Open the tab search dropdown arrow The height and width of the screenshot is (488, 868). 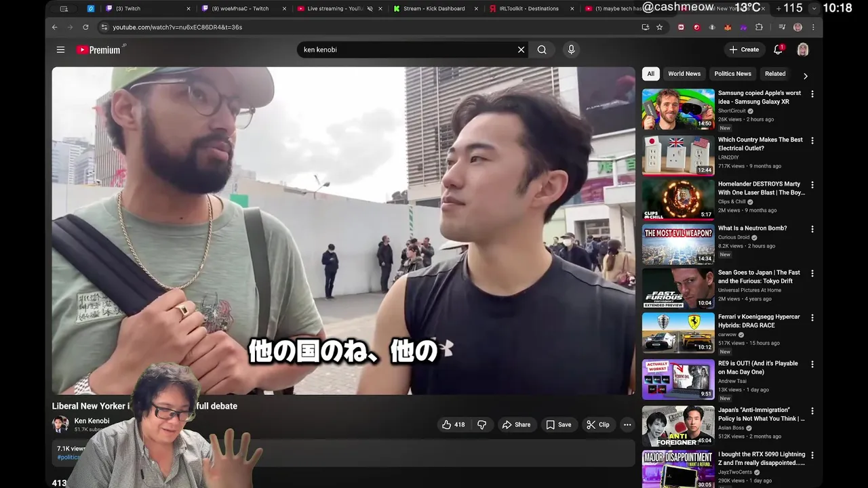[x=814, y=9]
